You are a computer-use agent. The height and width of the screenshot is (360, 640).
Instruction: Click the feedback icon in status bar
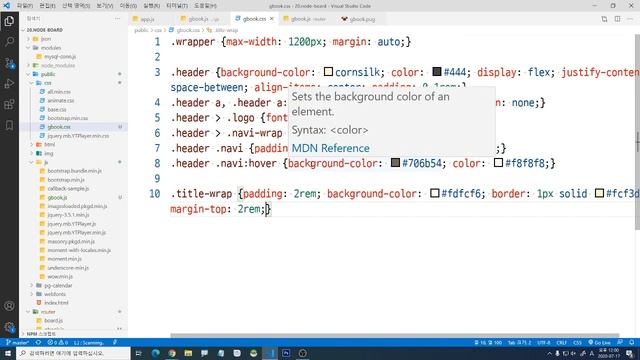tap(620, 342)
